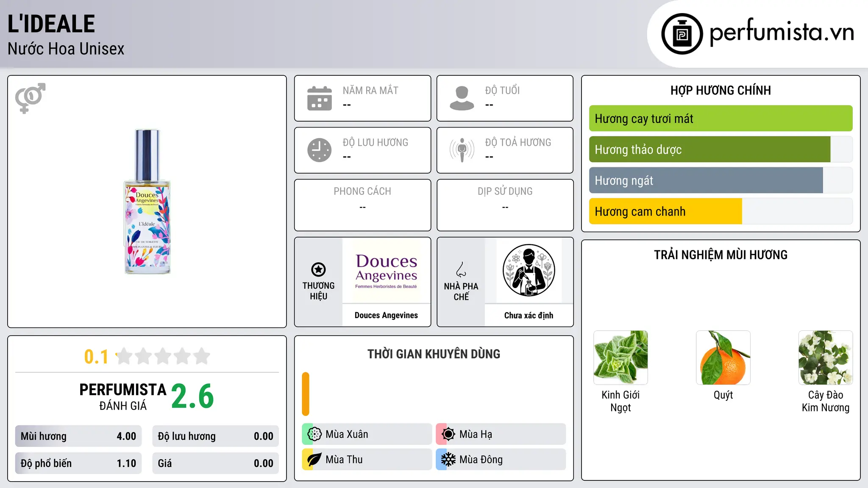Click the NĂM RA MẮT label
Screen dimensions: 868x488
(370, 90)
